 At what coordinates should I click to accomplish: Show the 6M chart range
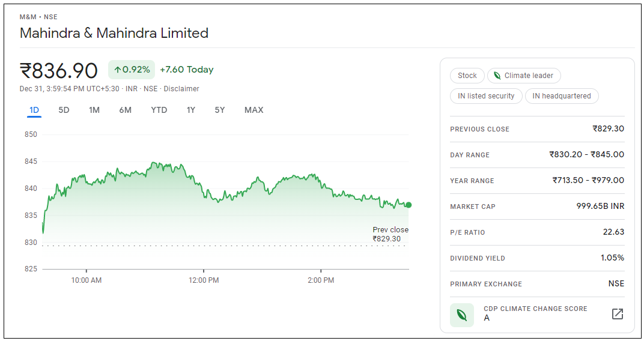tap(126, 110)
